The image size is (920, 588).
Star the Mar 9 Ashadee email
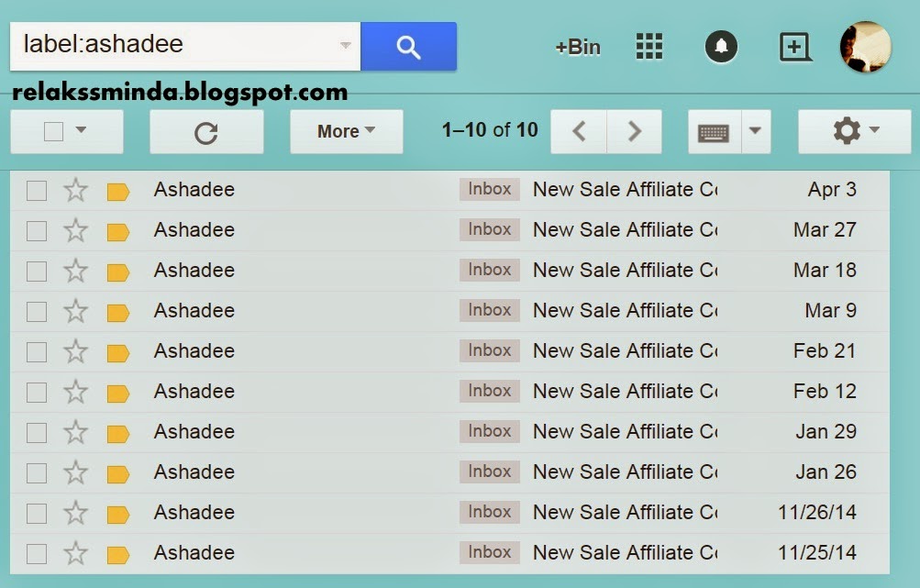(76, 311)
